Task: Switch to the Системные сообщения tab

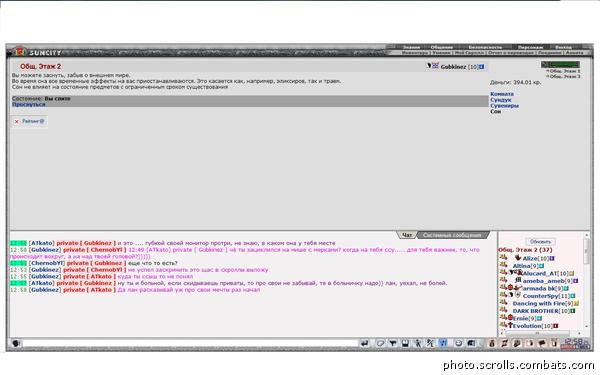Action: click(x=452, y=235)
